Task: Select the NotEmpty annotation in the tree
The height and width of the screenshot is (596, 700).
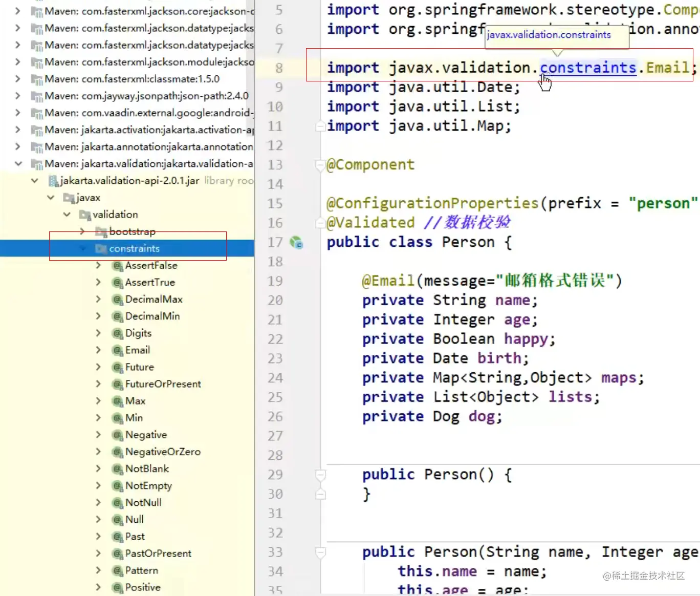Action: [x=148, y=485]
